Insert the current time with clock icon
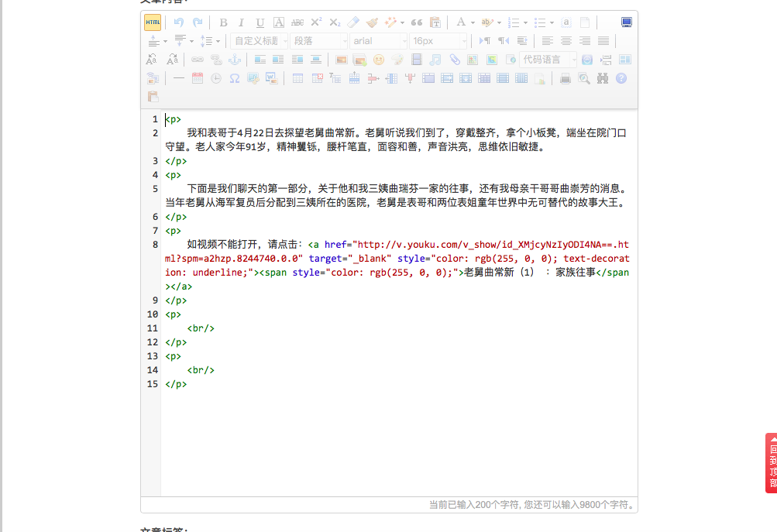The width and height of the screenshot is (777, 532). (216, 78)
